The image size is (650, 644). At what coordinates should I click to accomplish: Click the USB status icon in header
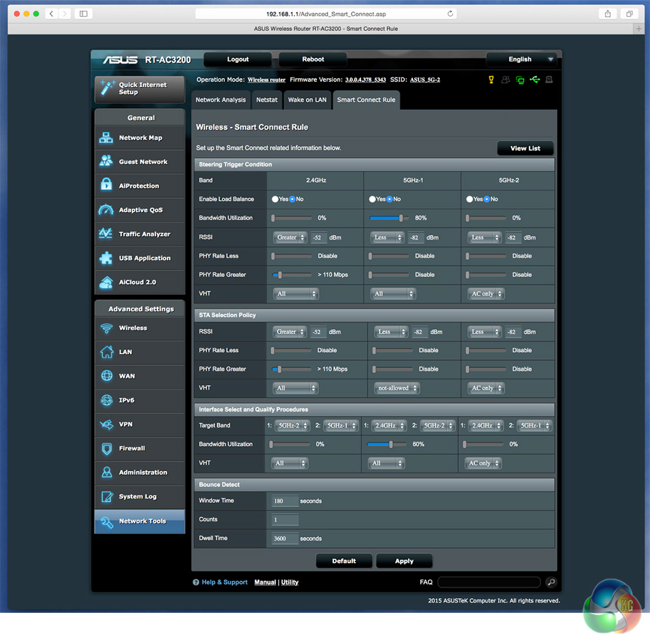(x=534, y=80)
